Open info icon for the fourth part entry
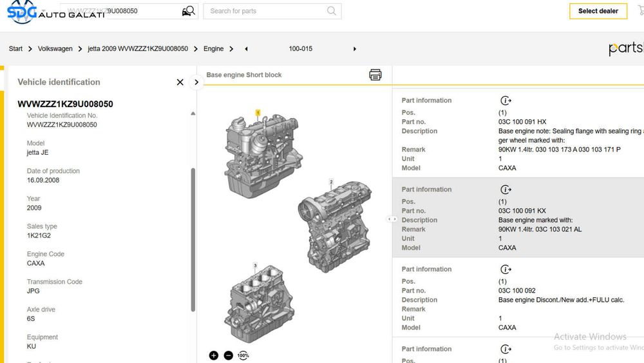This screenshot has width=644, height=363. 506,349
